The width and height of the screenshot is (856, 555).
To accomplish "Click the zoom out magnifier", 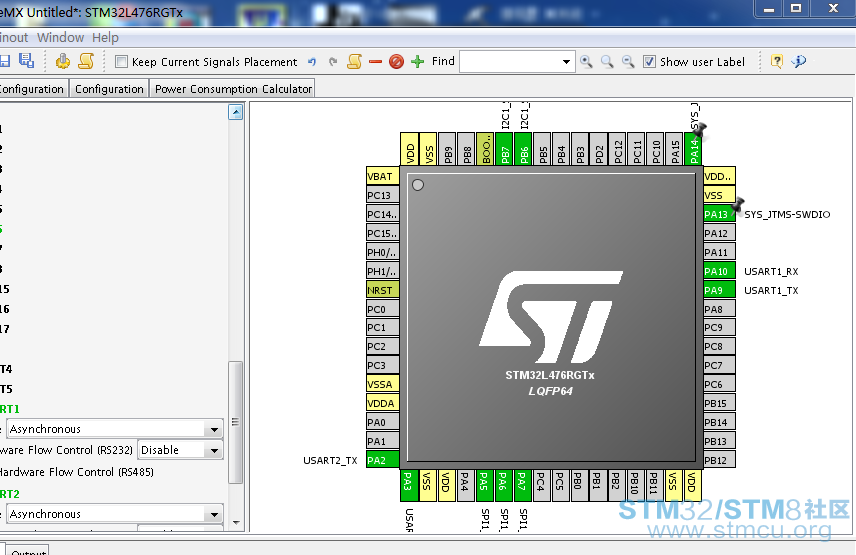I will click(628, 62).
